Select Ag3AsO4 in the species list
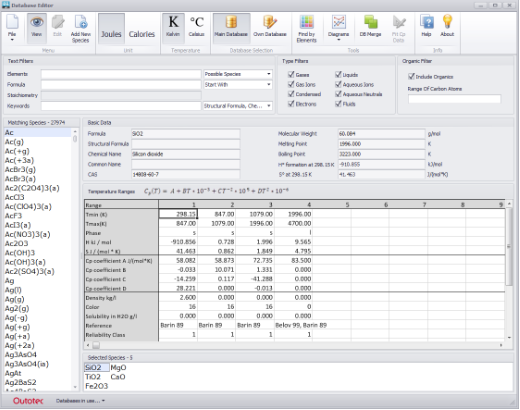Image resolution: width=520 pixels, height=410 pixels. coord(21,354)
